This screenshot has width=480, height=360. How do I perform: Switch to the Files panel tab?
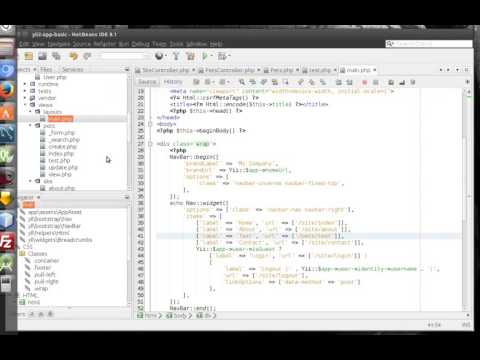point(46,69)
